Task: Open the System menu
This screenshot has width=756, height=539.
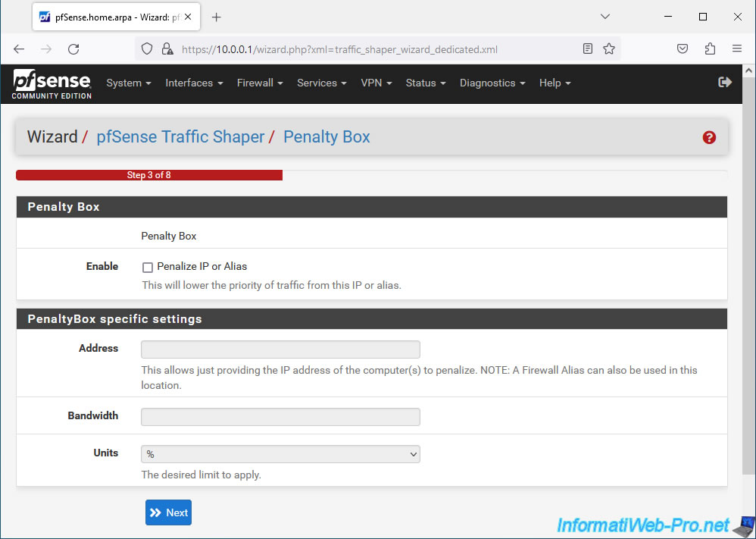Action: (x=129, y=83)
